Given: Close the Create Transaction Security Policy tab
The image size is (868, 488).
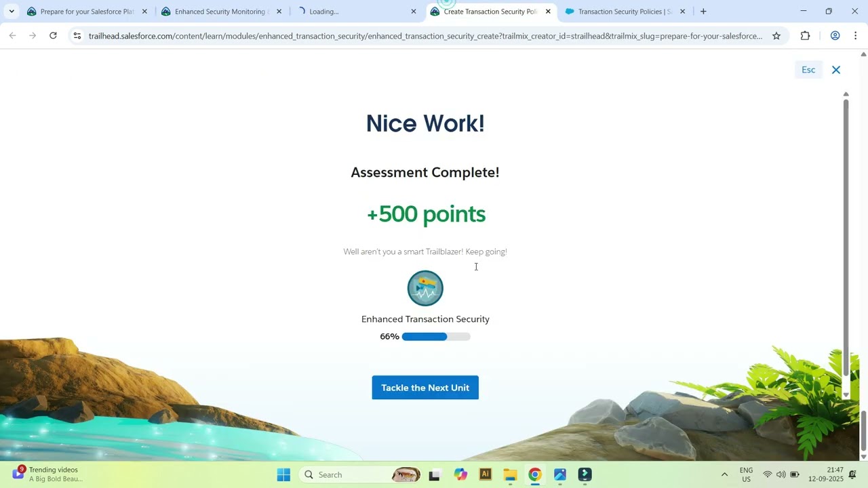Looking at the screenshot, I should pos(548,12).
